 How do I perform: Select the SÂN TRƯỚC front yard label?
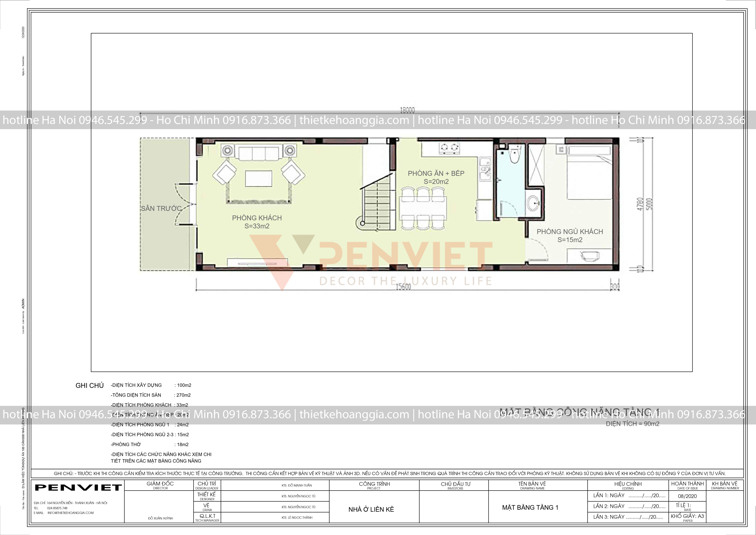pos(161,208)
